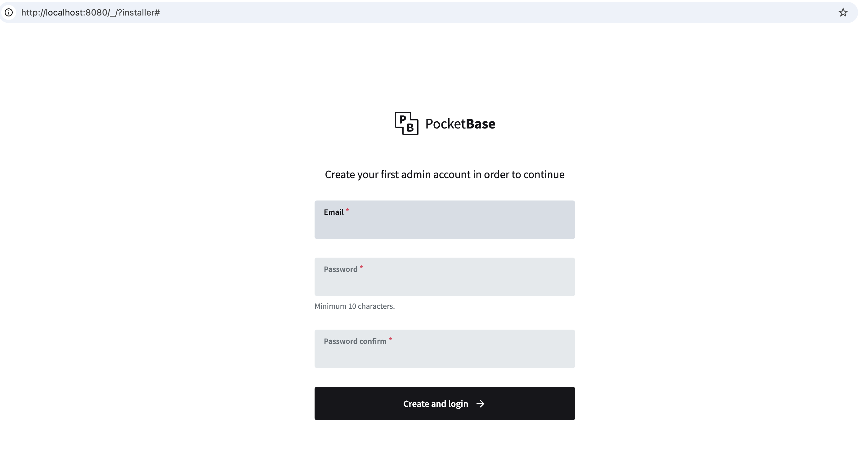Click the empty middle of the address bar
The height and width of the screenshot is (473, 868).
(472, 12)
